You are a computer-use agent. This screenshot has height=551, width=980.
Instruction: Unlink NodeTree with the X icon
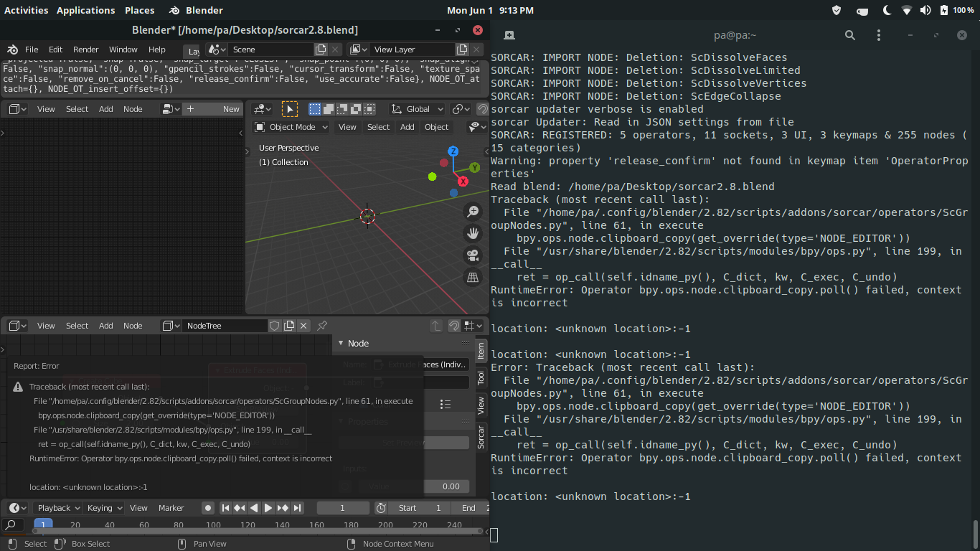[x=303, y=326]
